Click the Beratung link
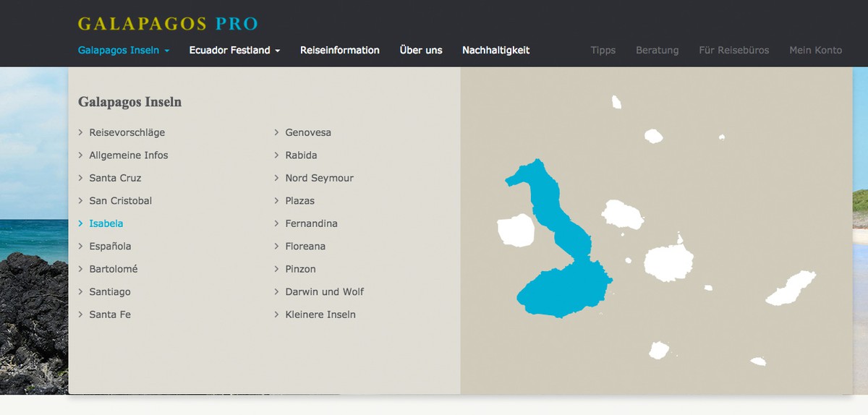The height and width of the screenshot is (415, 868). click(x=657, y=51)
